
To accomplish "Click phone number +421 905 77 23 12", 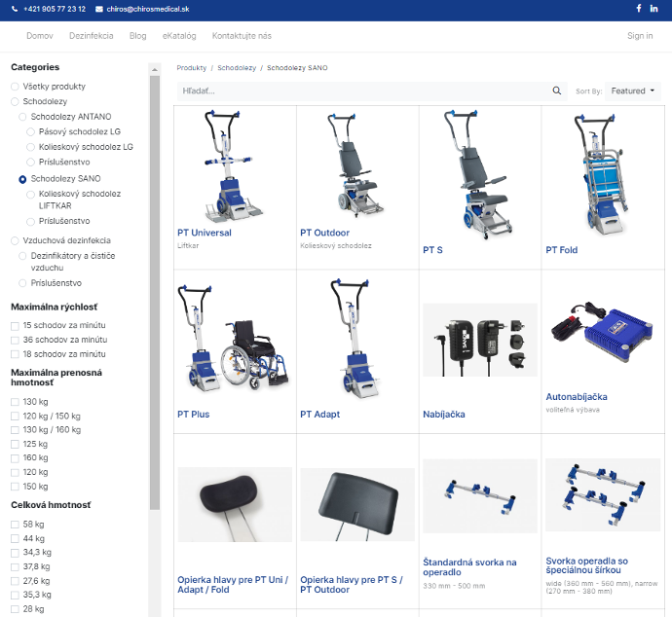I will coord(55,9).
